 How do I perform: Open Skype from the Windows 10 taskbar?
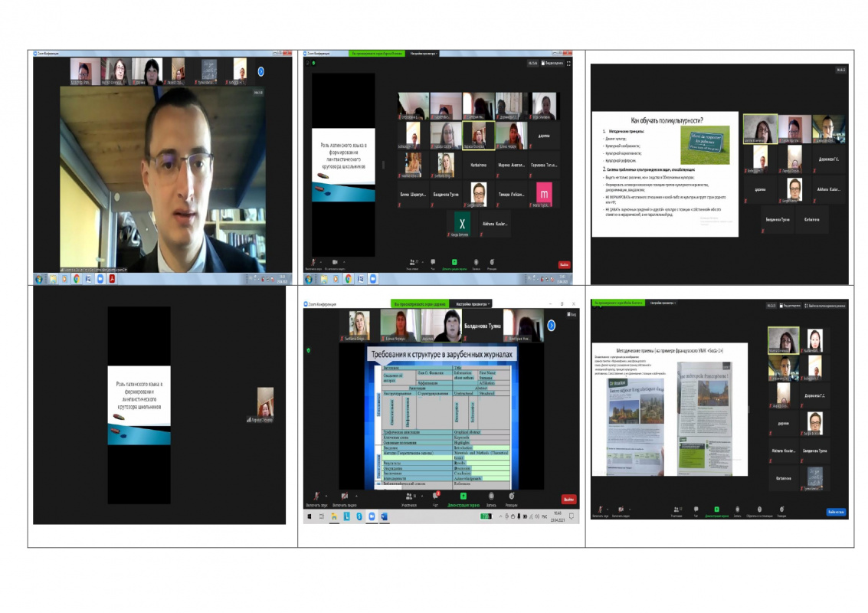tap(359, 516)
